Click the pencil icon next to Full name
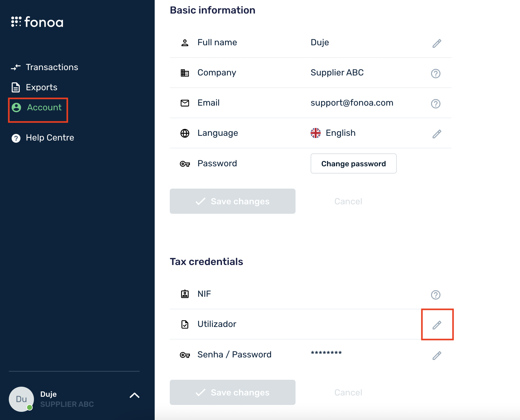The height and width of the screenshot is (420, 520). click(x=437, y=43)
